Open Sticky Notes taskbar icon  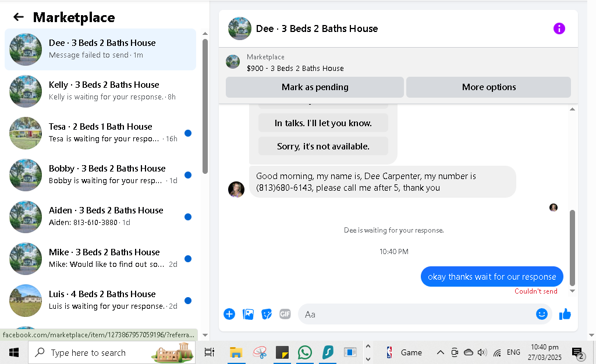pyautogui.click(x=282, y=352)
